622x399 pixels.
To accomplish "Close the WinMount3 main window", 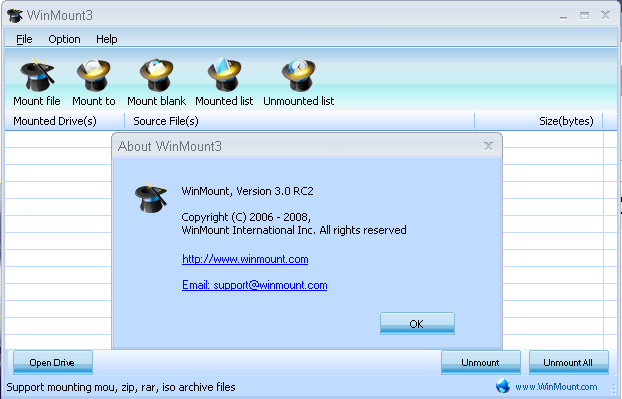I will tap(605, 15).
